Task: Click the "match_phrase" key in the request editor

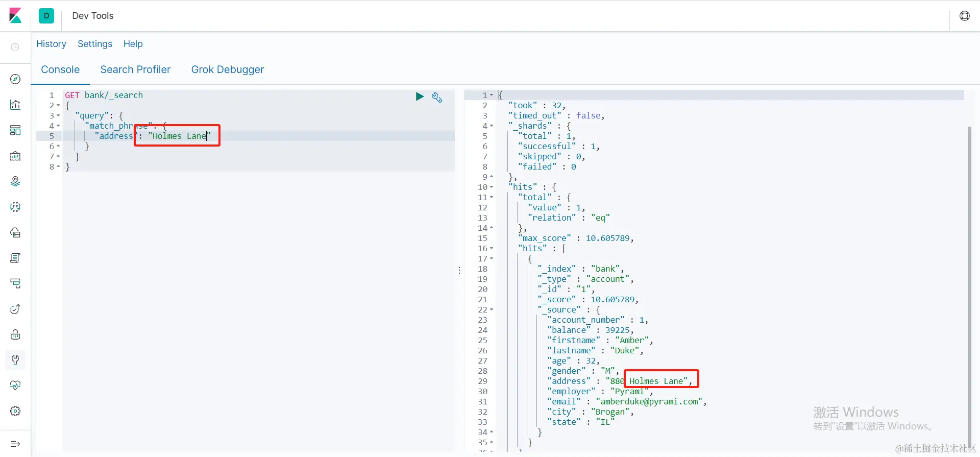Action: tap(118, 126)
